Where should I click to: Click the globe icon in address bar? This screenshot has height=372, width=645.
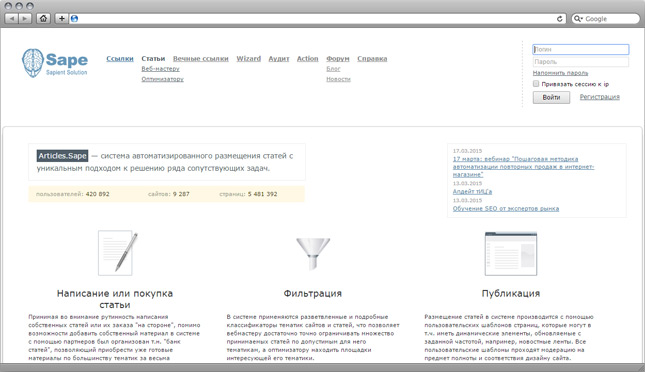pyautogui.click(x=74, y=19)
